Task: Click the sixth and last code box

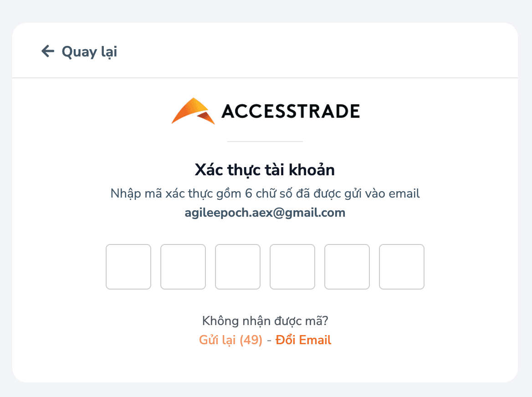Action: point(402,267)
